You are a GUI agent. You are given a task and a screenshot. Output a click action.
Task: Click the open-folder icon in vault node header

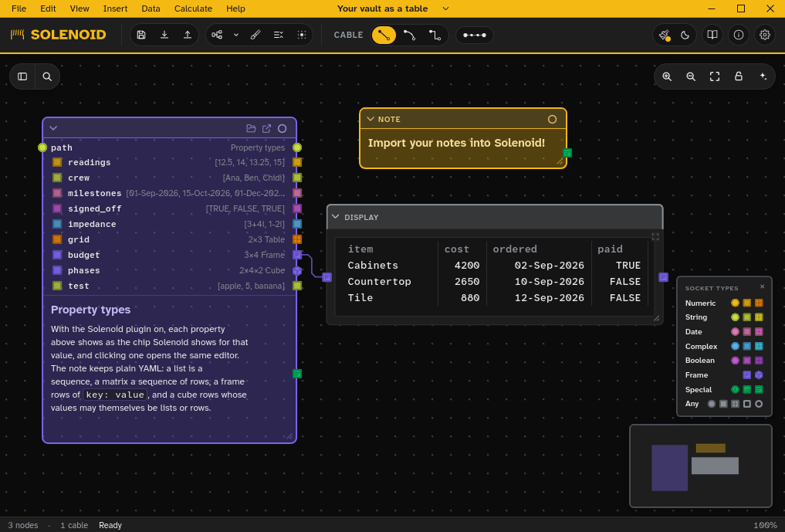(251, 129)
